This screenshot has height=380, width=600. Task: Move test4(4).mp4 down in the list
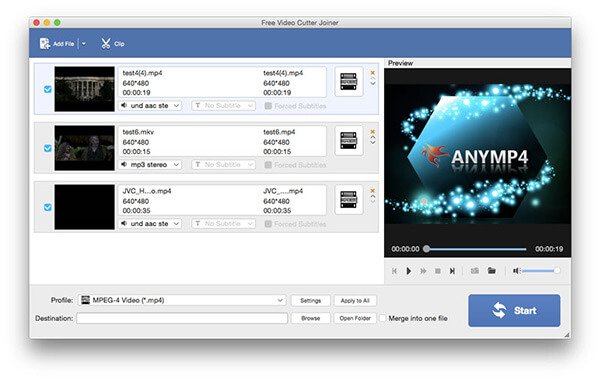tap(372, 83)
